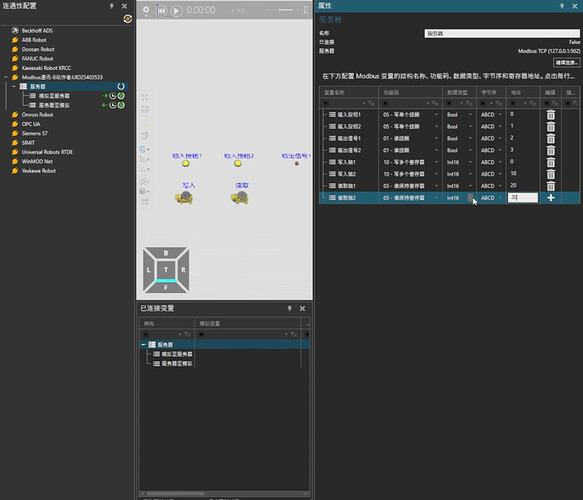Image resolution: width=583 pixels, height=500 pixels.
Task: Select the 读取 robot component in viewport
Action: (x=240, y=197)
